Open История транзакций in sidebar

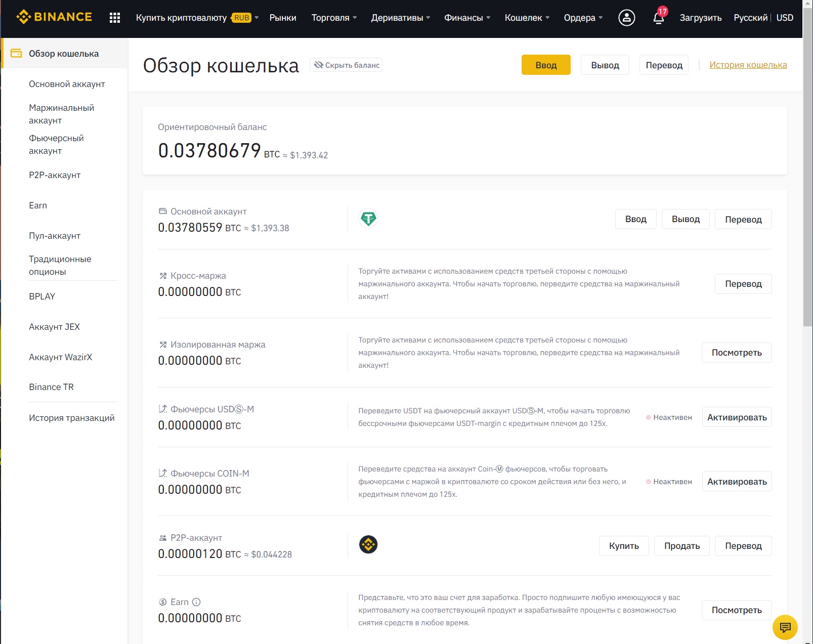[72, 418]
